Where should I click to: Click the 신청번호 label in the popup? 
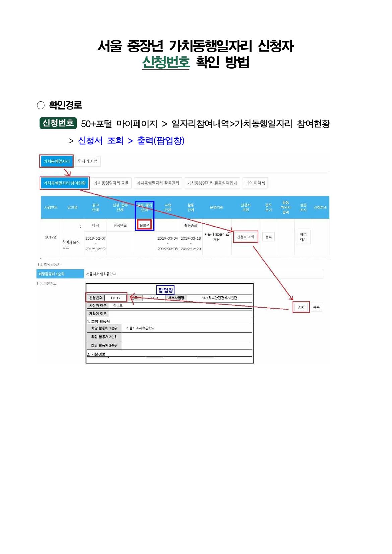[x=96, y=298]
